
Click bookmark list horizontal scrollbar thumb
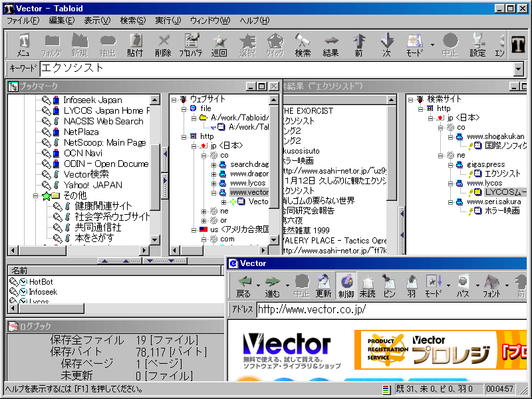click(43, 251)
